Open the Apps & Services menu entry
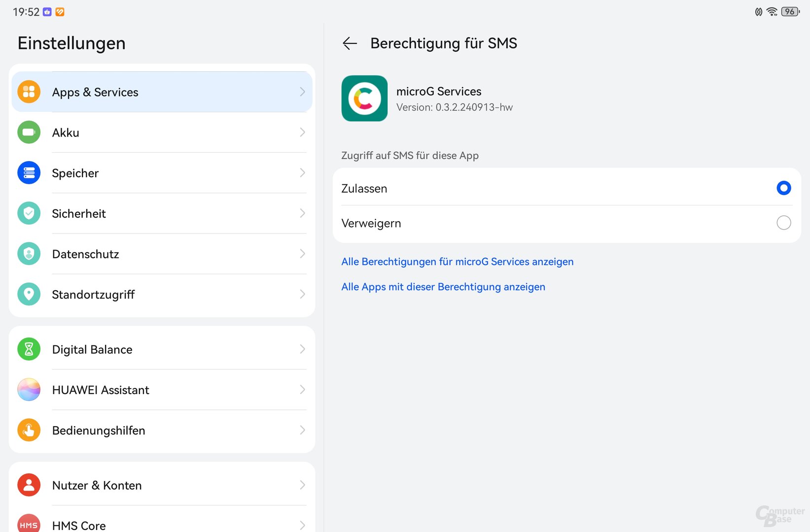The height and width of the screenshot is (532, 810). click(162, 92)
